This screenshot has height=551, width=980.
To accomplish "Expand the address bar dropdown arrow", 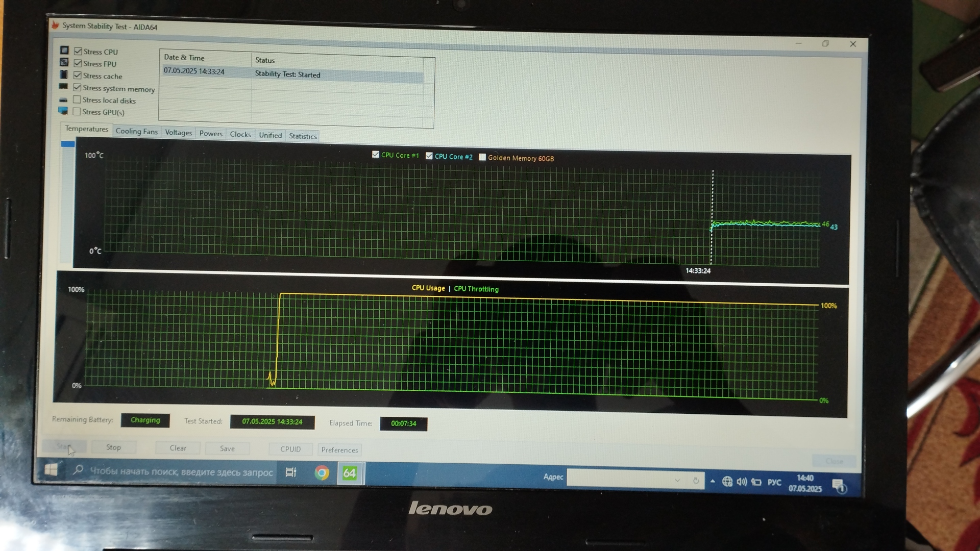I will pyautogui.click(x=677, y=480).
